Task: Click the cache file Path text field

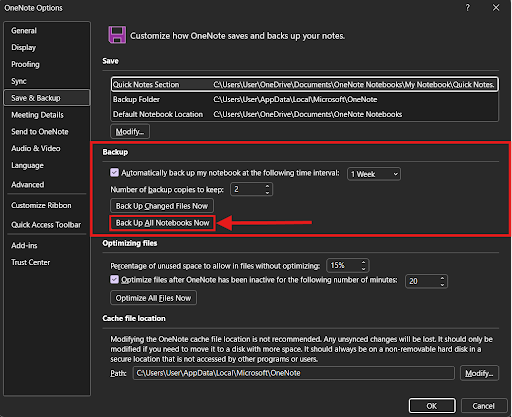Action: pyautogui.click(x=294, y=373)
